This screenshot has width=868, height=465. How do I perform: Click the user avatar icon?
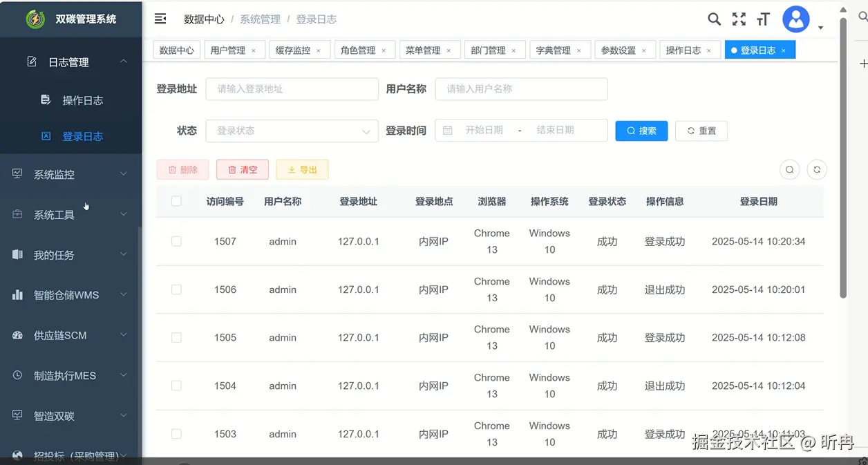[796, 19]
